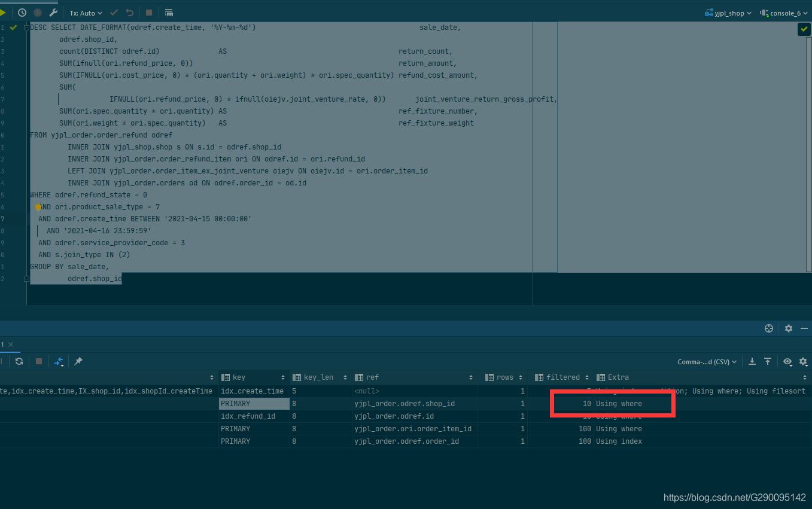Image resolution: width=812 pixels, height=509 pixels.
Task: Open Comma-separated CSV extractor dropdown
Action: pyautogui.click(x=707, y=362)
